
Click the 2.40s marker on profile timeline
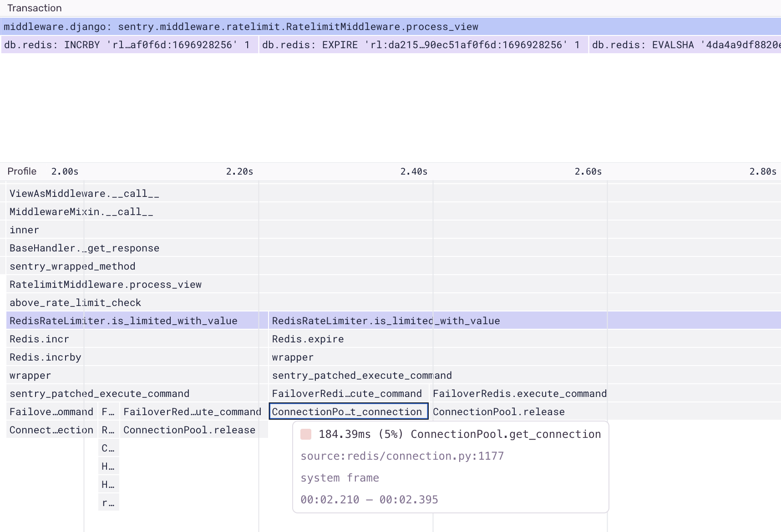[x=414, y=171]
